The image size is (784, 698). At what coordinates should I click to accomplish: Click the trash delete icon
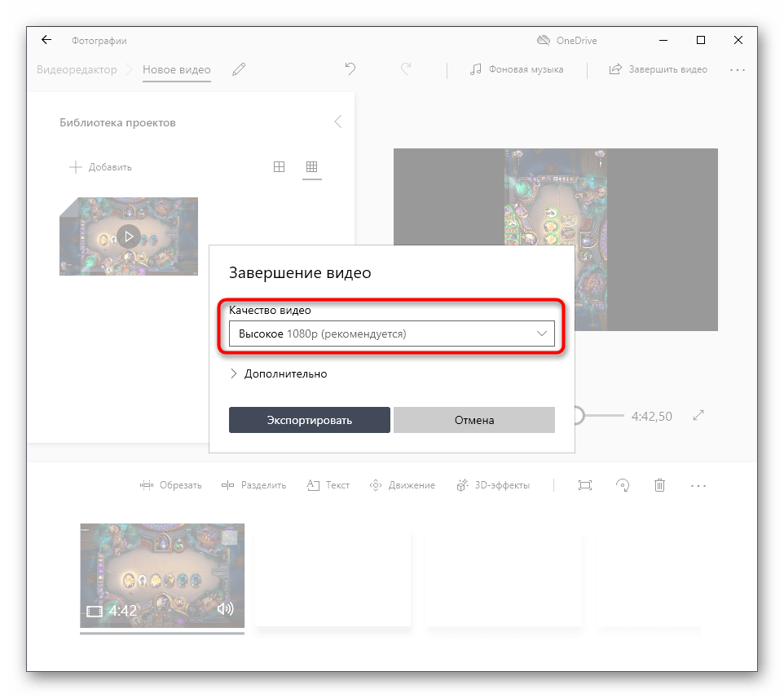[x=659, y=485]
